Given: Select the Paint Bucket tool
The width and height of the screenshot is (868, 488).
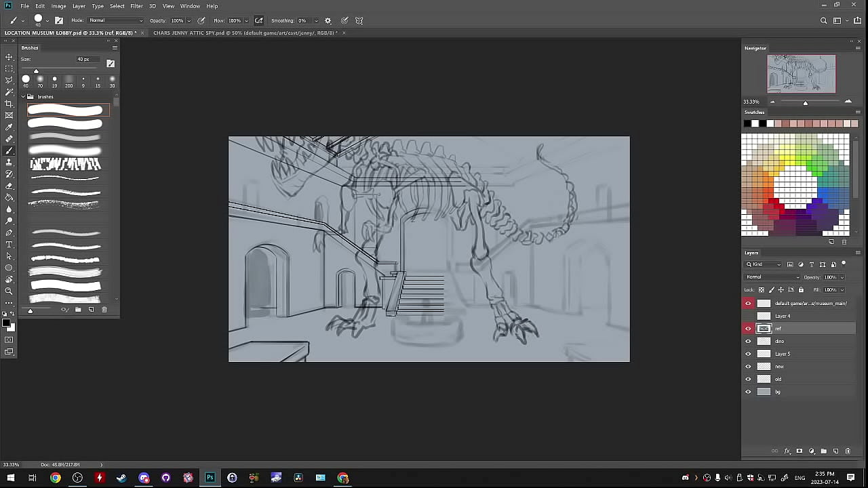Looking at the screenshot, I should pyautogui.click(x=9, y=197).
